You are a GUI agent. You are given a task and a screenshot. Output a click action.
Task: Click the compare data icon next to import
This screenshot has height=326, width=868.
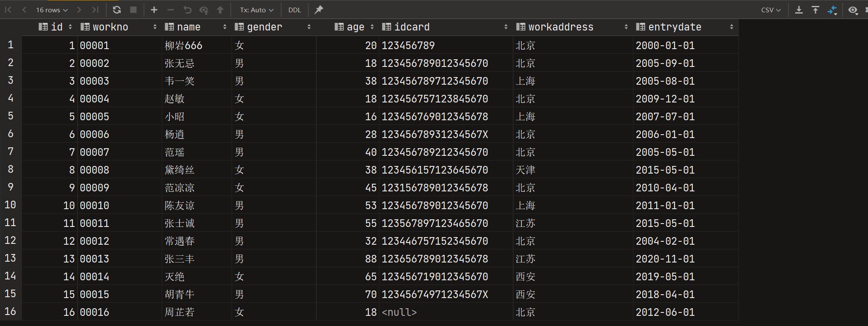pos(832,10)
